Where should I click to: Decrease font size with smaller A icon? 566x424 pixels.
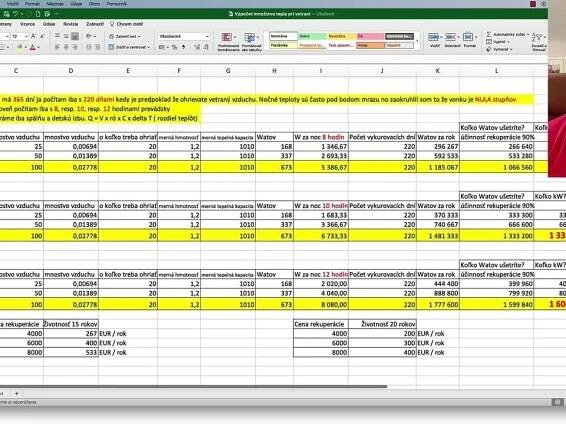(x=42, y=36)
